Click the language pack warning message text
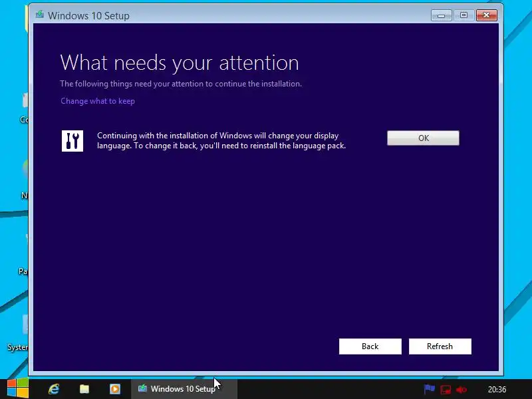The width and height of the screenshot is (532, 399). point(221,140)
